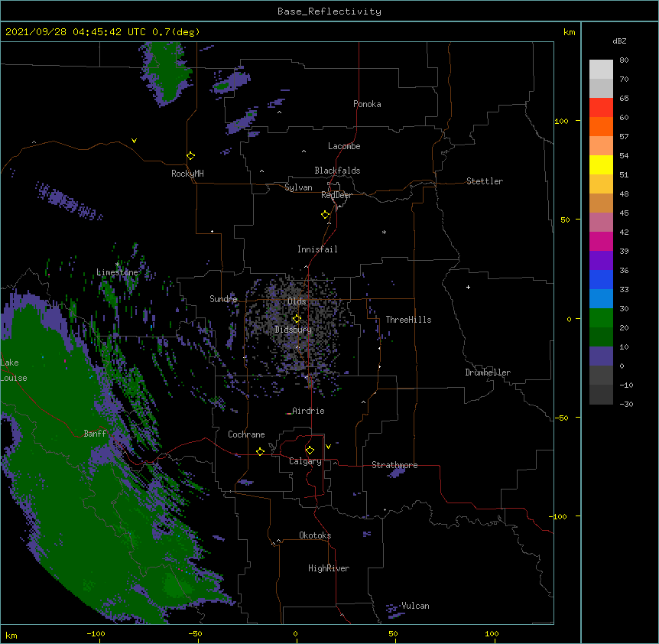Image resolution: width=659 pixels, height=644 pixels.
Task: Click the white 80 dBZ legend swatch
Action: pyautogui.click(x=601, y=70)
